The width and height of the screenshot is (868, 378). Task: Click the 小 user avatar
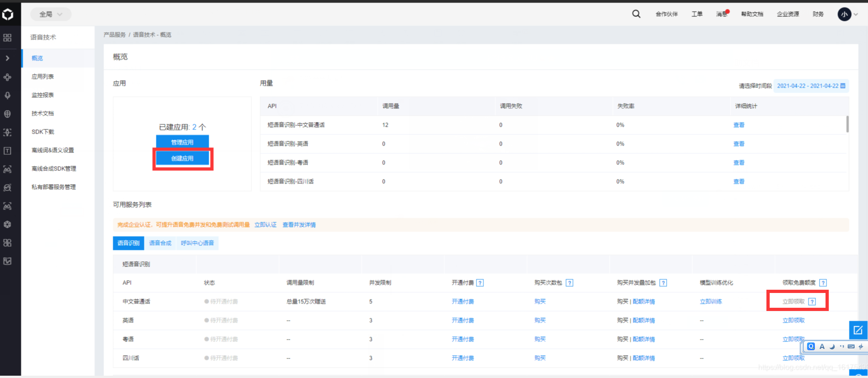(844, 14)
